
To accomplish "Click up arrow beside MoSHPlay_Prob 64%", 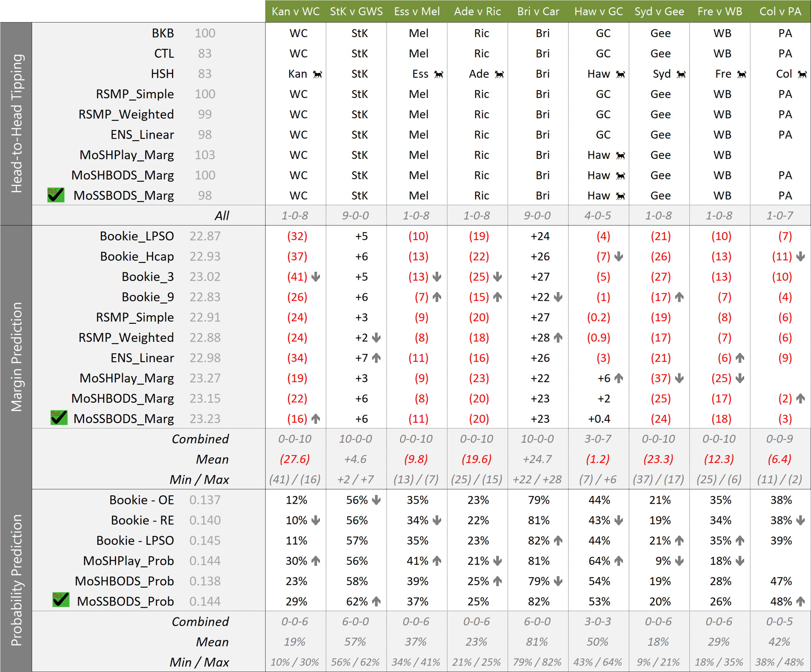I will (x=619, y=561).
